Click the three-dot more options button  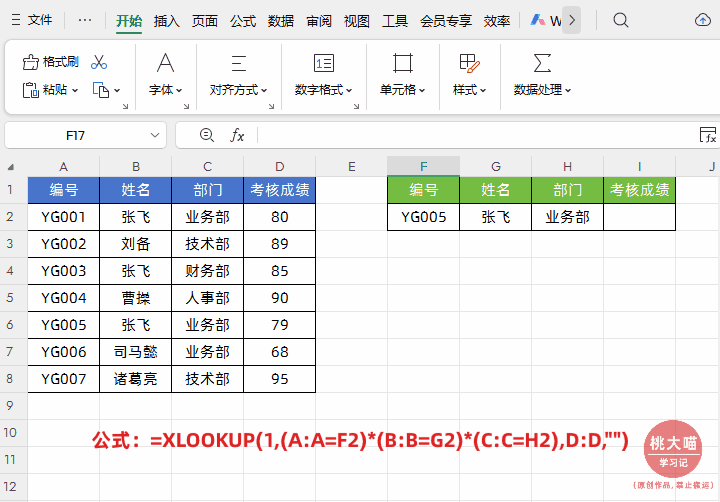click(x=85, y=20)
